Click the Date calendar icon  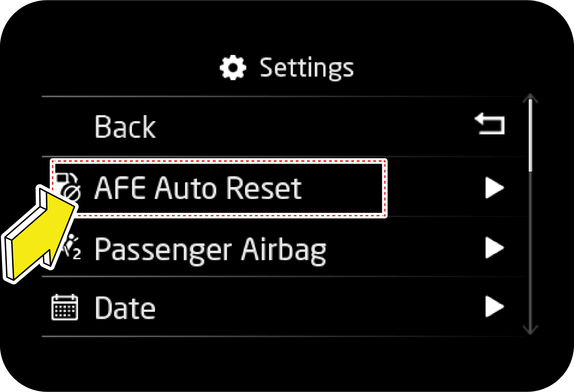pyautogui.click(x=65, y=307)
